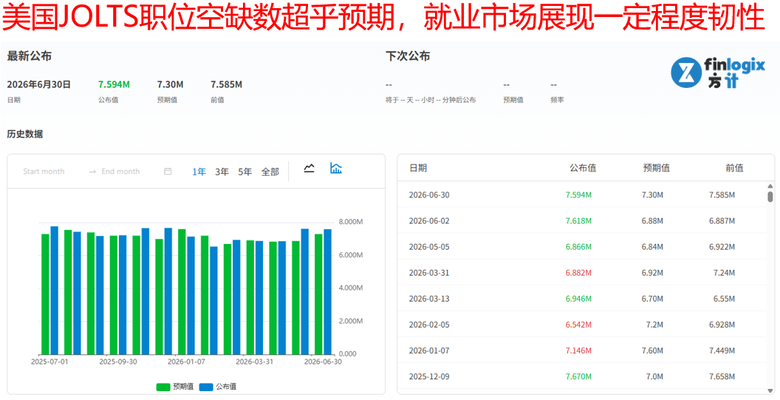Click the 7.670M value in the table
Viewport: 780px width, 400px height.
point(579,377)
